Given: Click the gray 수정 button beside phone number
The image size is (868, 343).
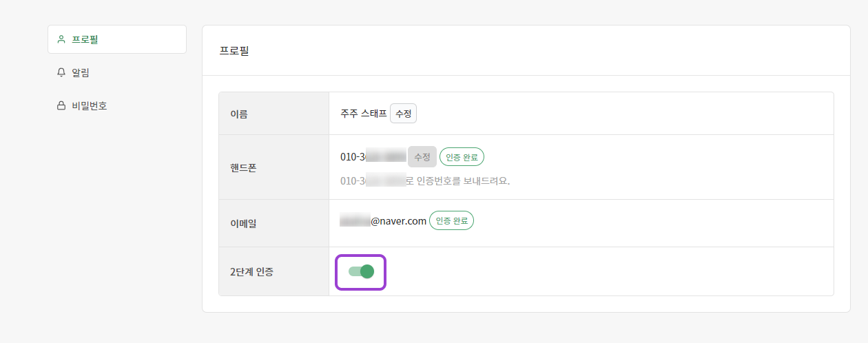Looking at the screenshot, I should tap(422, 156).
